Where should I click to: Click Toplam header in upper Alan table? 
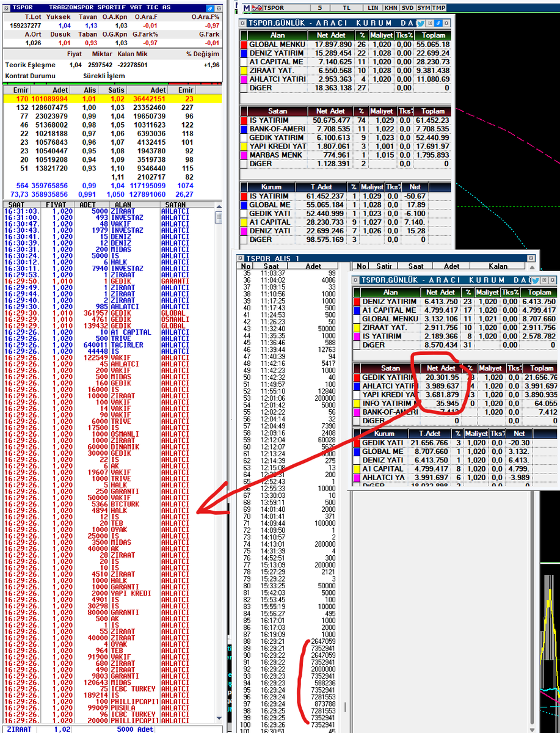(432, 35)
